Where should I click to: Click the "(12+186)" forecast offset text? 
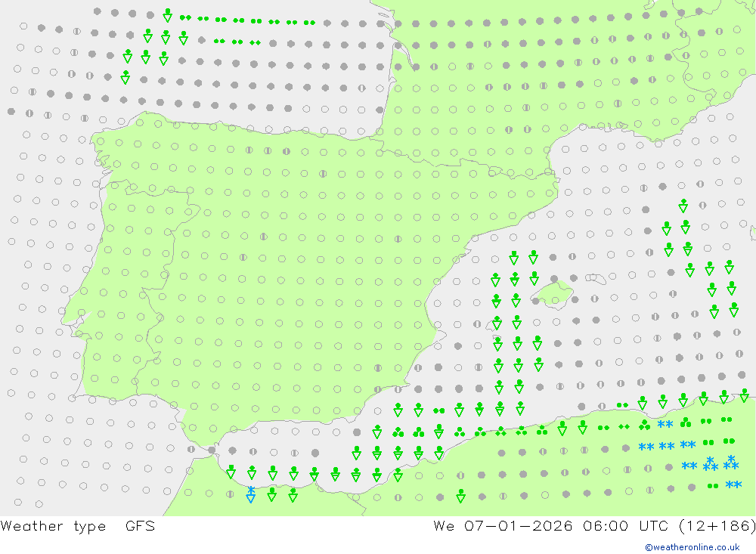pyautogui.click(x=717, y=525)
